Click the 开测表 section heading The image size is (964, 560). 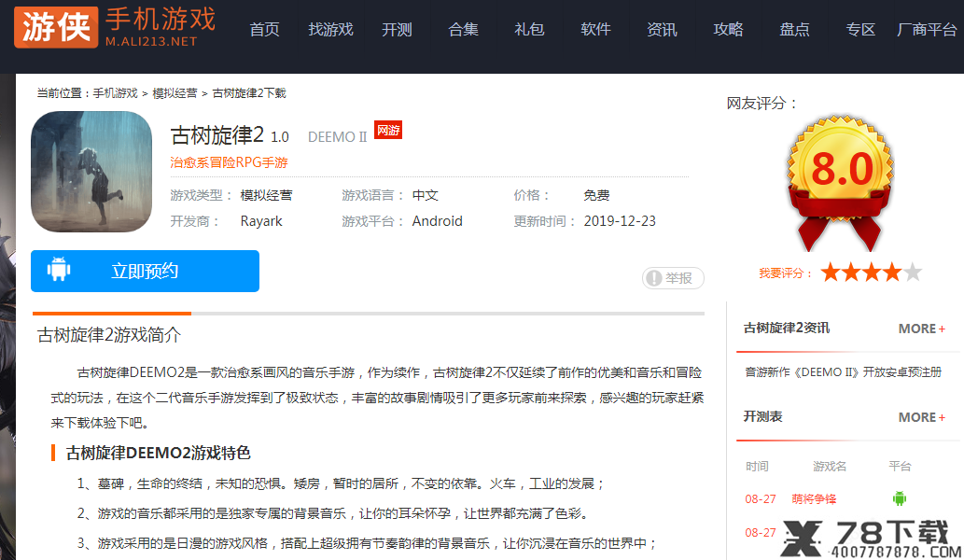point(763,417)
